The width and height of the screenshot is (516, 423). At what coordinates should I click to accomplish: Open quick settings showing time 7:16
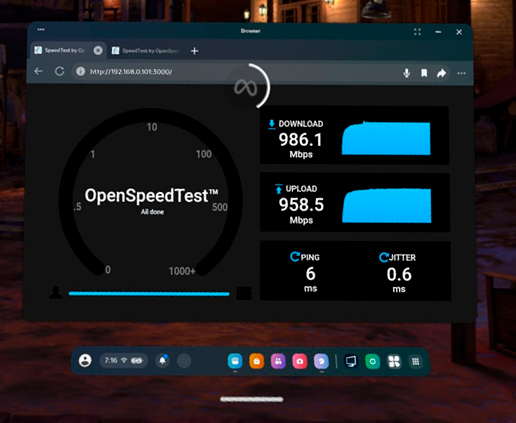123,361
